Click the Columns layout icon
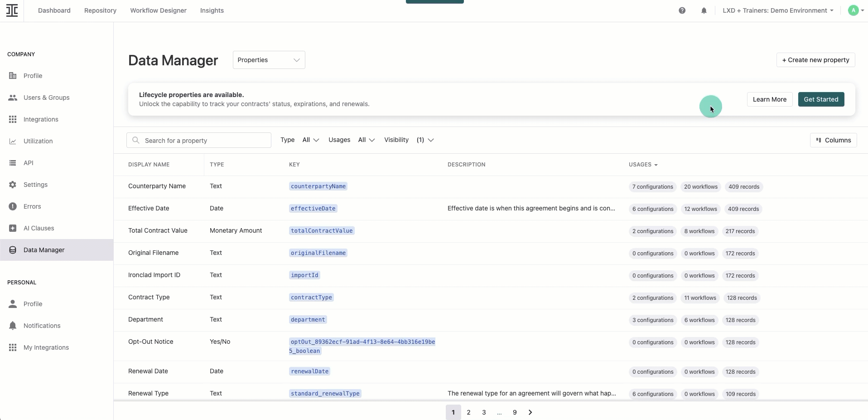Viewport: 868px width, 420px height. point(819,140)
